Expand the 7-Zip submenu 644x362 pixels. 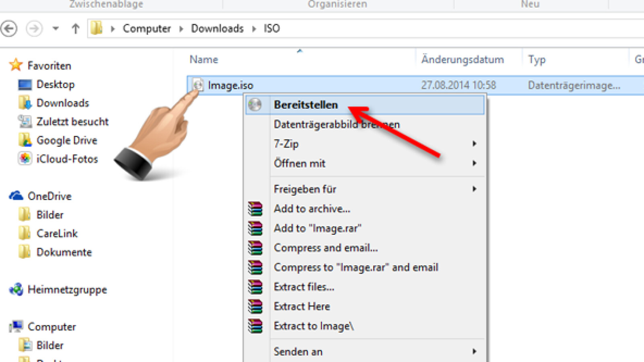pos(474,144)
